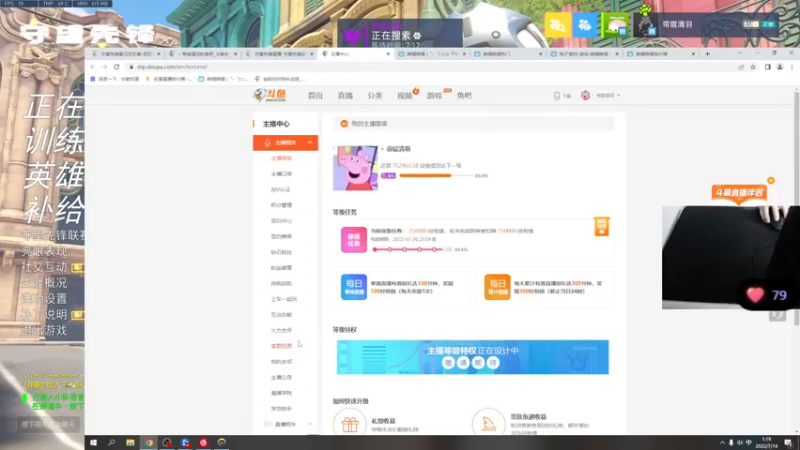
Task: Select 主播公告 in the sidebar
Action: (281, 378)
